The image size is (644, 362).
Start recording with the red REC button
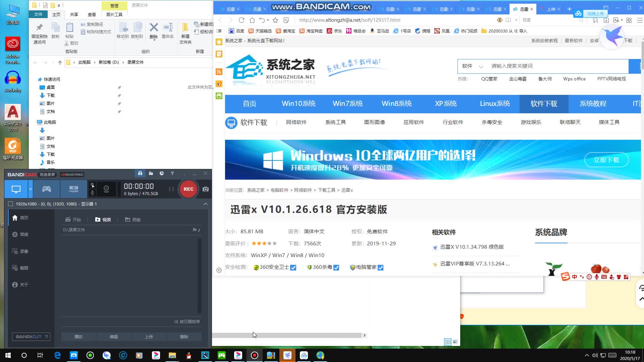tap(188, 189)
